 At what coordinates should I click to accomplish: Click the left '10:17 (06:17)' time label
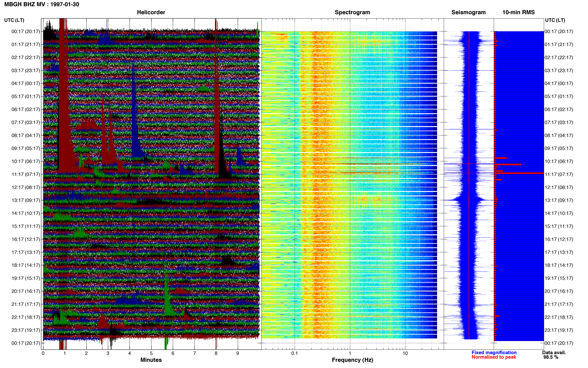tap(26, 161)
